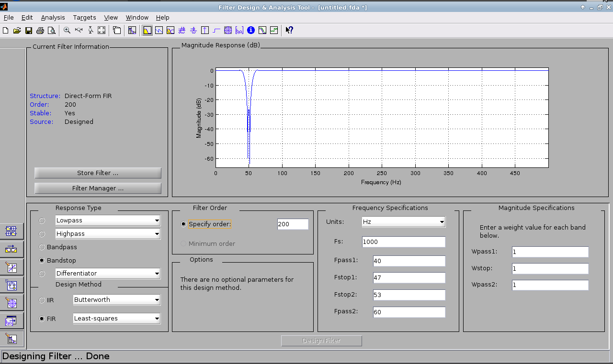Select the Differentiator response type radio button

pyautogui.click(x=42, y=274)
